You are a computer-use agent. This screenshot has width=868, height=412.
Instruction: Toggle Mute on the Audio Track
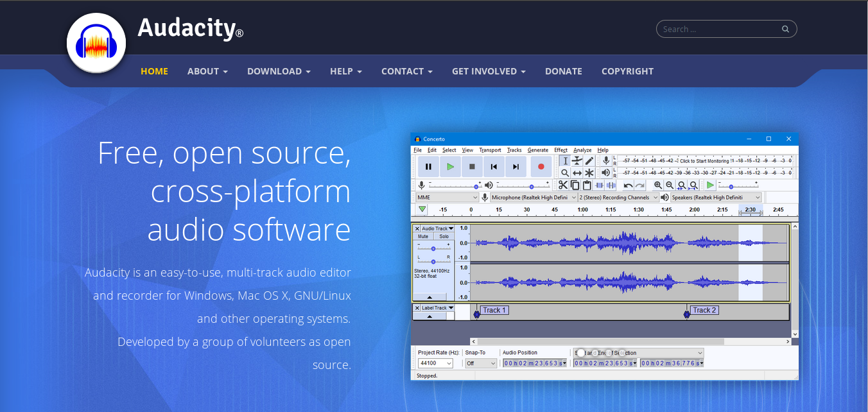coord(423,237)
